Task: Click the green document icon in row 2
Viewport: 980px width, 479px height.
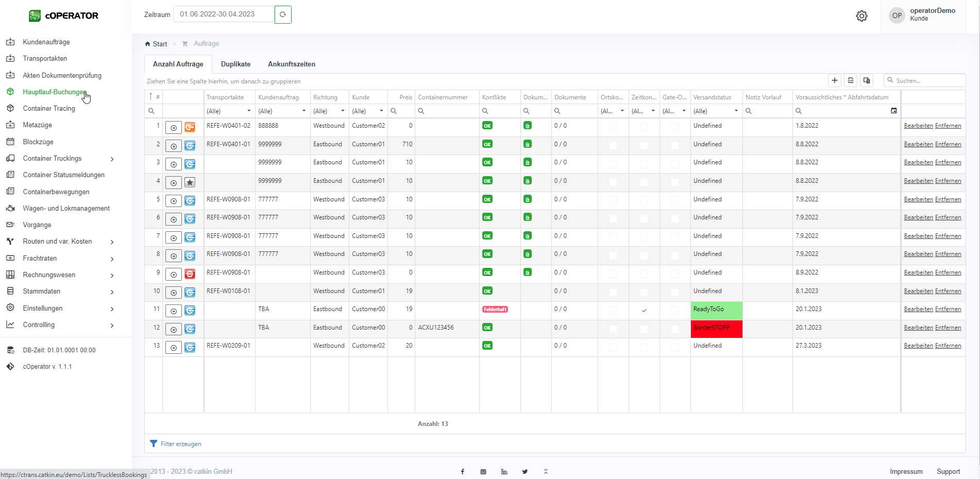Action: [527, 144]
